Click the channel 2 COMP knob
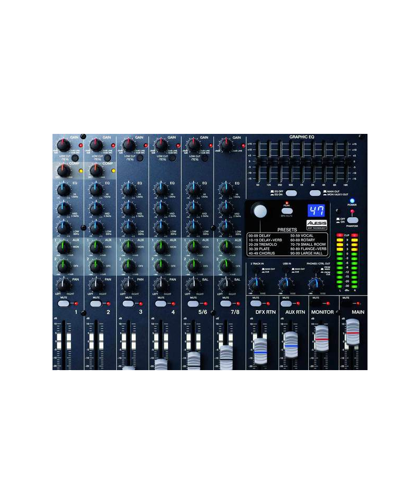 96,170
